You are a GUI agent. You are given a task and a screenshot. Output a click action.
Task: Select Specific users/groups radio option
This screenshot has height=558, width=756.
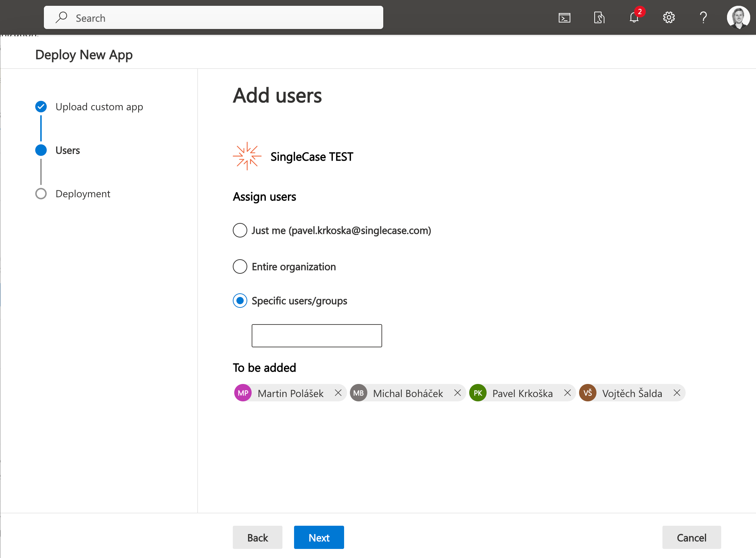(240, 301)
